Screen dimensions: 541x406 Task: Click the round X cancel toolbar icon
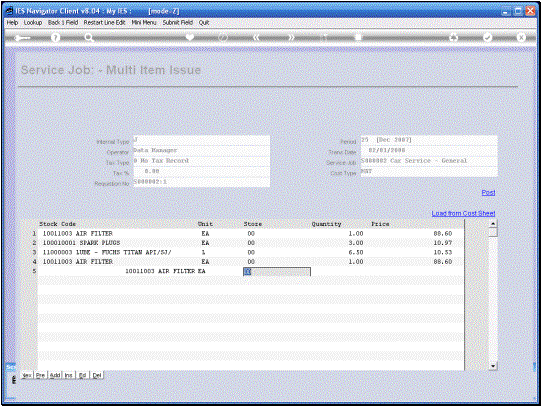(x=521, y=37)
